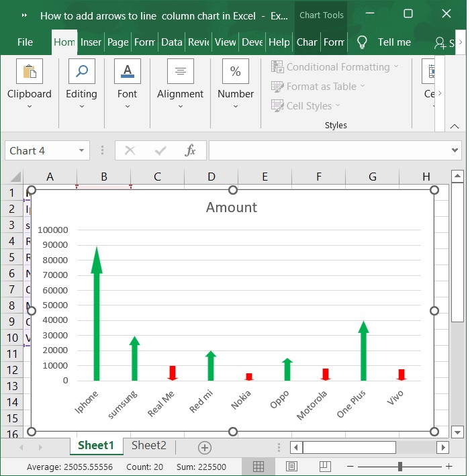Image resolution: width=470 pixels, height=476 pixels.
Task: Click the vertical scroll up arrow
Action: tap(457, 176)
